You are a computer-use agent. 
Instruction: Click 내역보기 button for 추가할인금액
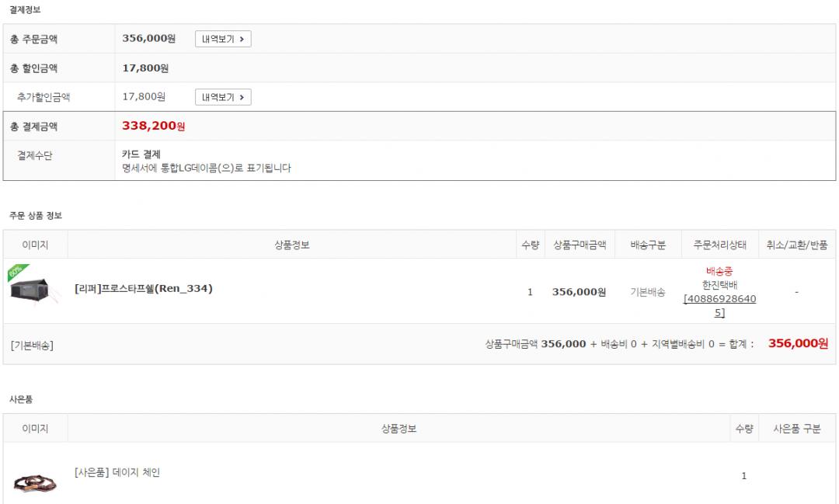222,97
